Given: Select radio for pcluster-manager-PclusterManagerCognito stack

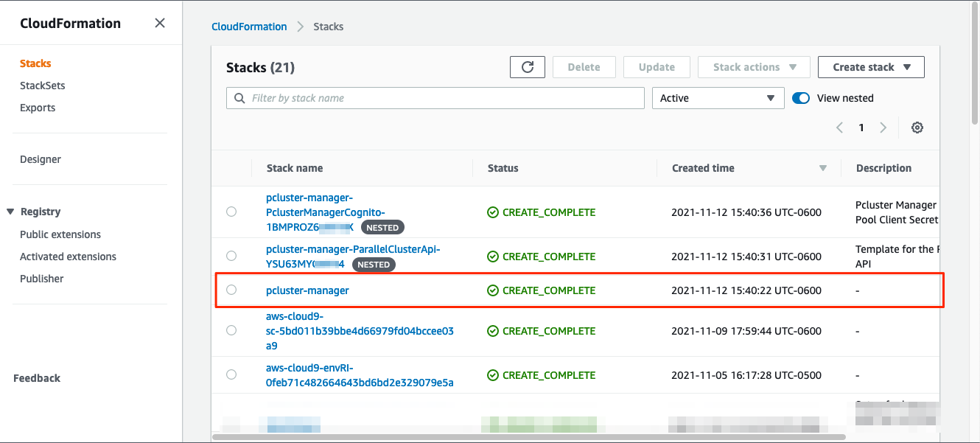Looking at the screenshot, I should [x=231, y=212].
